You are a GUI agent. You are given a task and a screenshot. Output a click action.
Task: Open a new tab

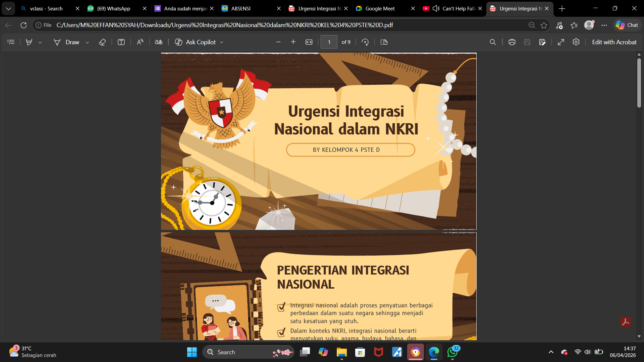pyautogui.click(x=562, y=8)
